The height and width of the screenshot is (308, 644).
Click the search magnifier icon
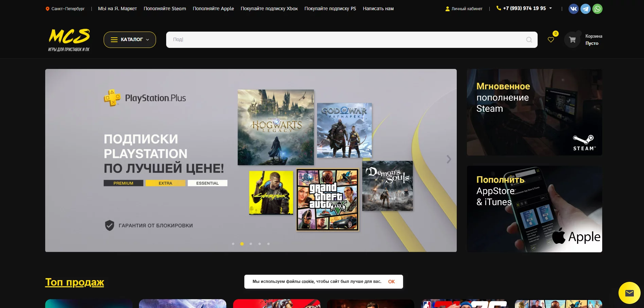(529, 40)
